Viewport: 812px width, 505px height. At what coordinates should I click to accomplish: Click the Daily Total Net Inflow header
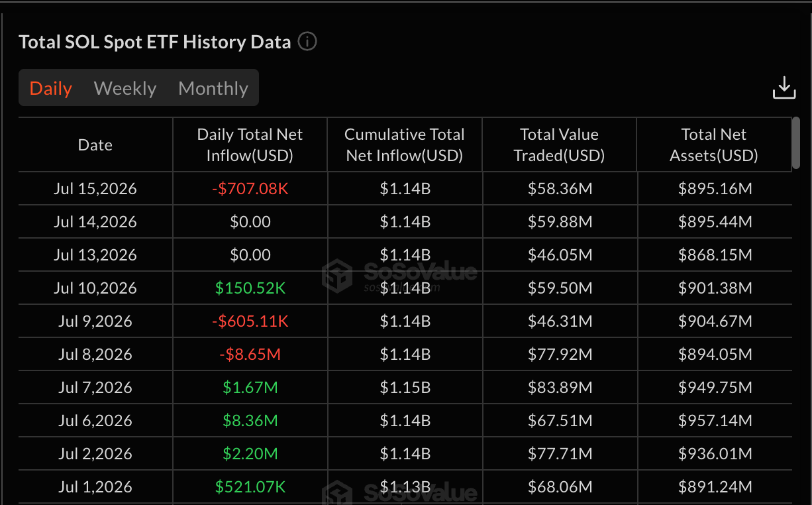[250, 145]
